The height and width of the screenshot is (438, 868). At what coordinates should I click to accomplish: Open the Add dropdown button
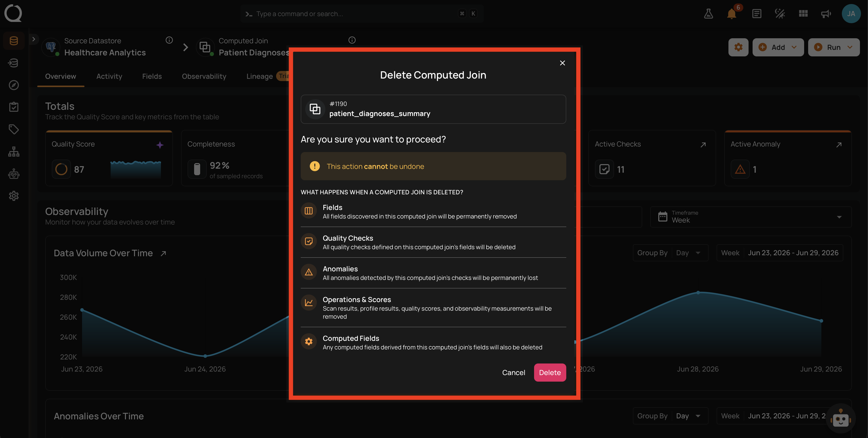(x=778, y=47)
